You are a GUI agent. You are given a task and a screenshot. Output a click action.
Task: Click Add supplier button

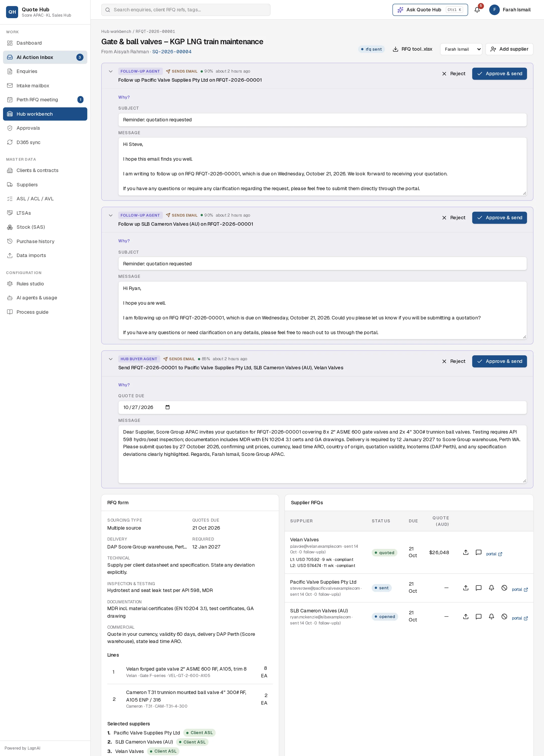(509, 49)
